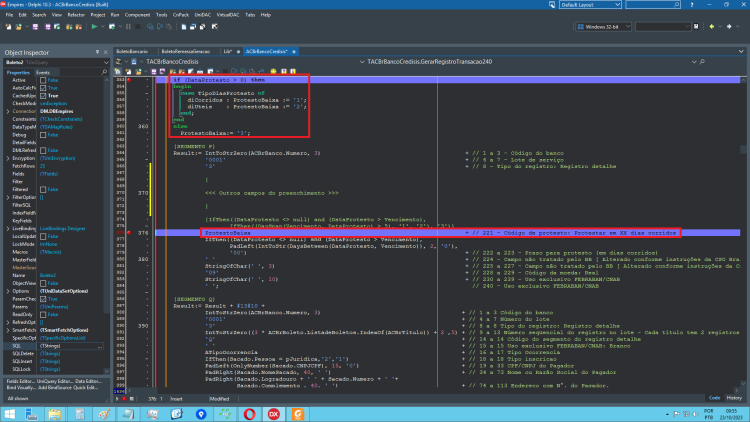
Task: Switch to the BoletoRemessaGeracao tab
Action: pyautogui.click(x=186, y=51)
